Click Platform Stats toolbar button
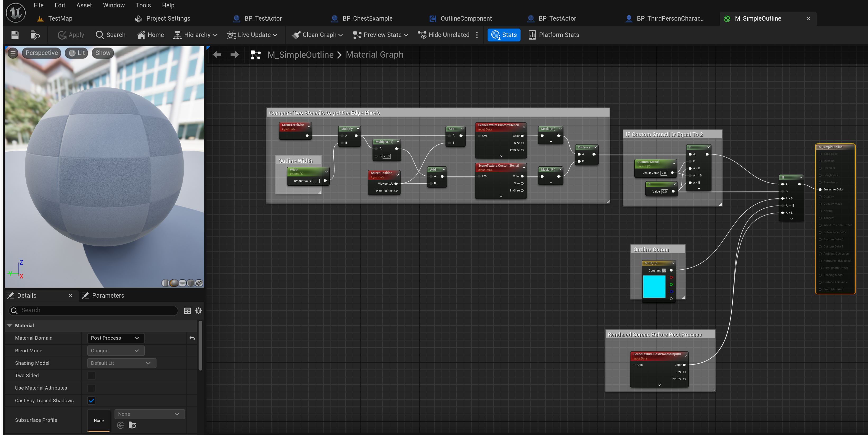The height and width of the screenshot is (435, 868). pyautogui.click(x=554, y=35)
